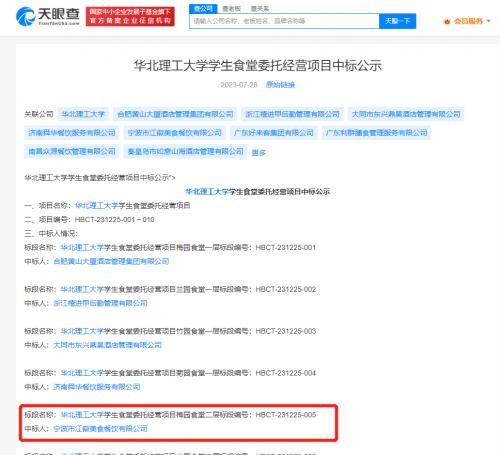
Task: Switch to the 查老板 search tab
Action: 232,9
